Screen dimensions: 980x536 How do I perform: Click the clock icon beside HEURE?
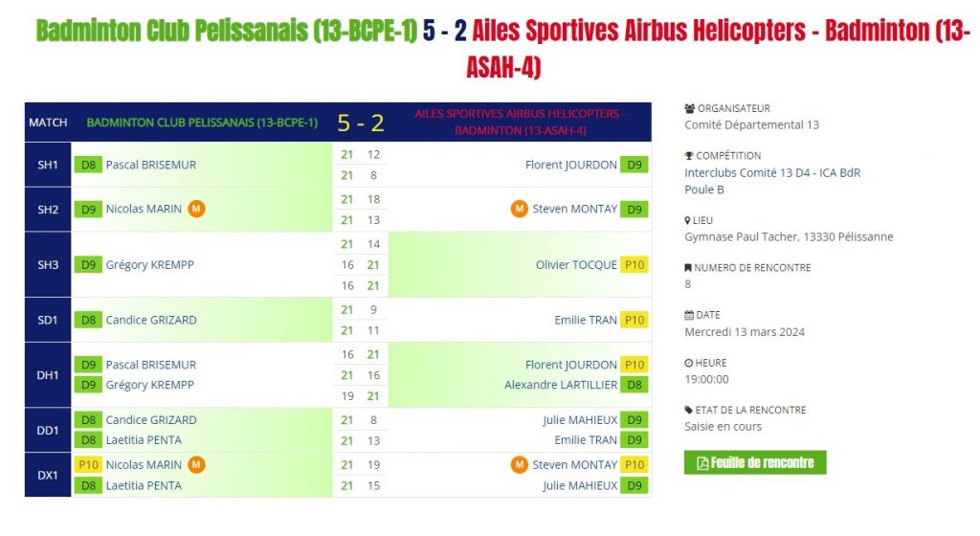(x=689, y=363)
